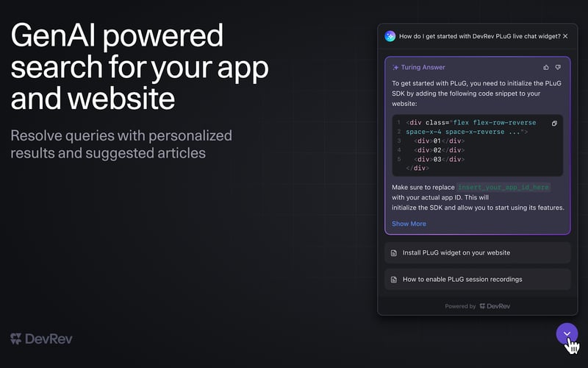This screenshot has height=368, width=588.
Task: Click the code line containing div 01
Action: [439, 141]
